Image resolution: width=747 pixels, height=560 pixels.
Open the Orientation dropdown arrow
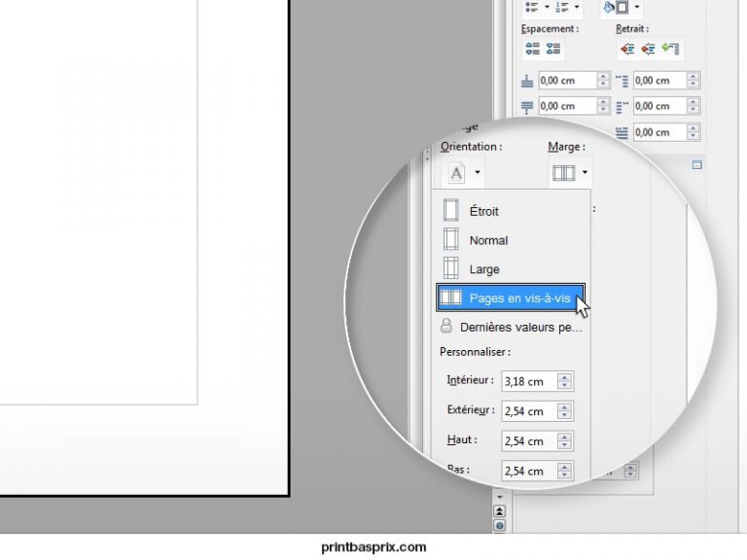pos(478,172)
